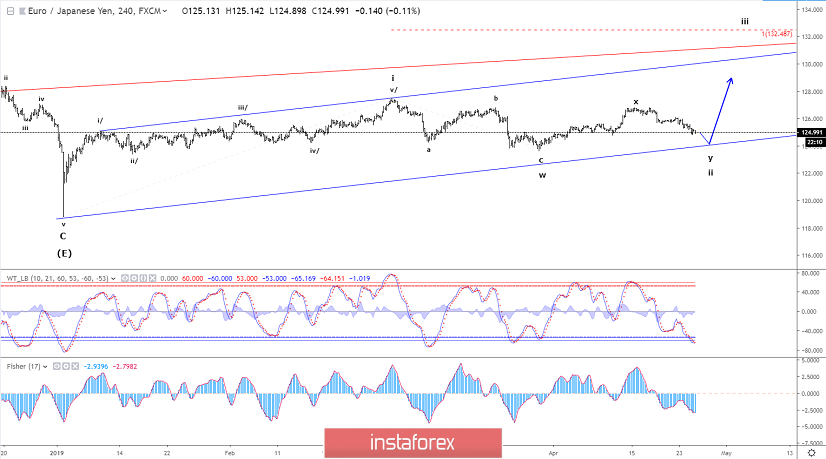This screenshot has height=459, width=826.
Task: Select the 1(132.487) Fibonacci level label
Action: pos(776,34)
